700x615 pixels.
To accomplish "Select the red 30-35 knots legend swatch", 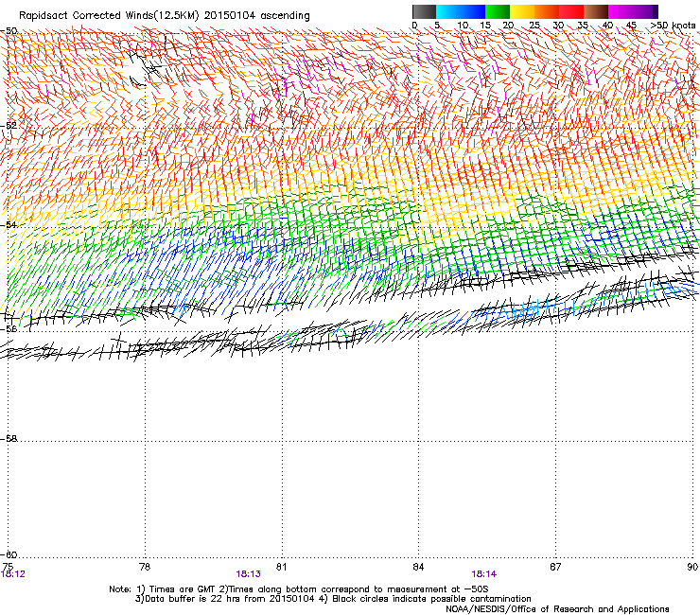I will 571,11.
